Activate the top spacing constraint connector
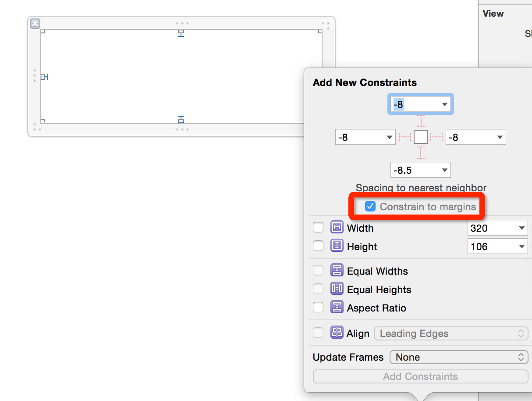 pos(420,121)
